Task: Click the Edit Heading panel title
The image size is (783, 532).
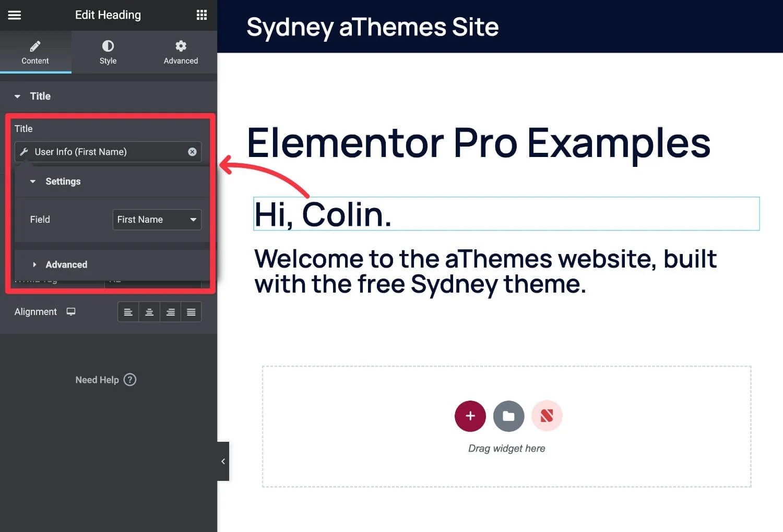Action: pos(108,15)
